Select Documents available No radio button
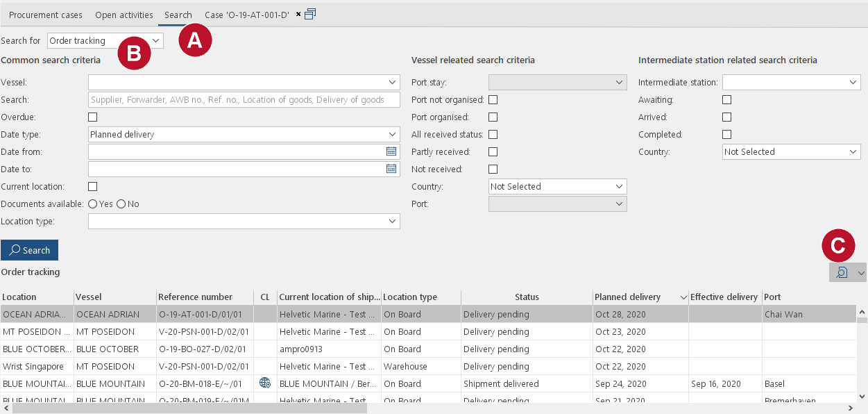 [x=121, y=204]
